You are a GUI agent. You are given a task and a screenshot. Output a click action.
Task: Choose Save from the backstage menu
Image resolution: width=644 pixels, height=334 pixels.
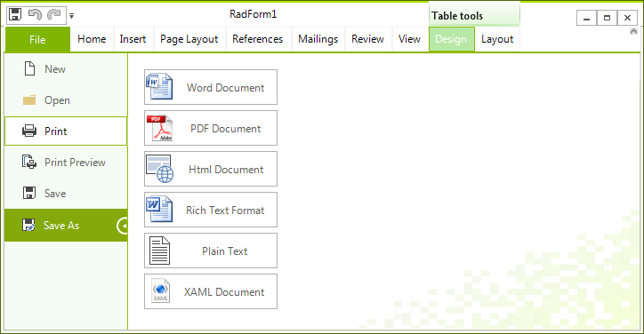tap(66, 194)
